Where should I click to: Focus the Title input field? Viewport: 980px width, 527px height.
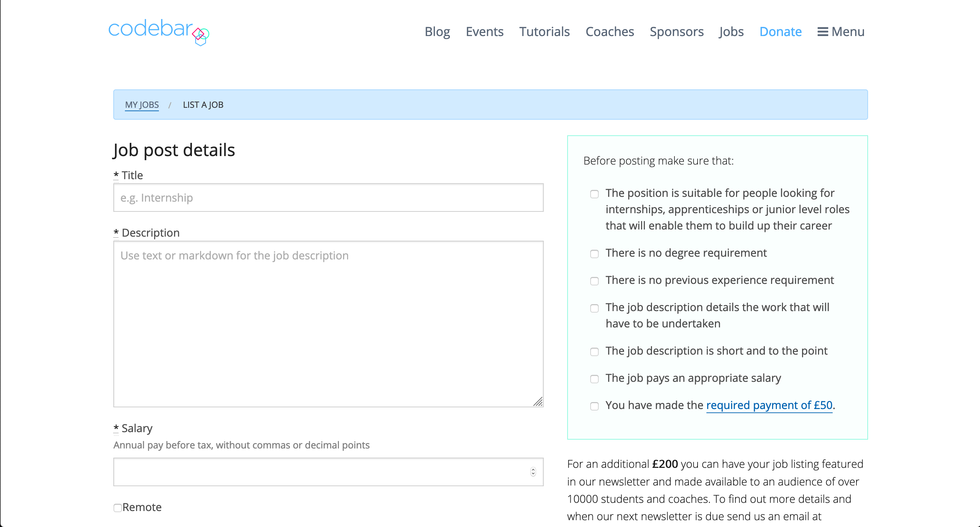pos(328,198)
